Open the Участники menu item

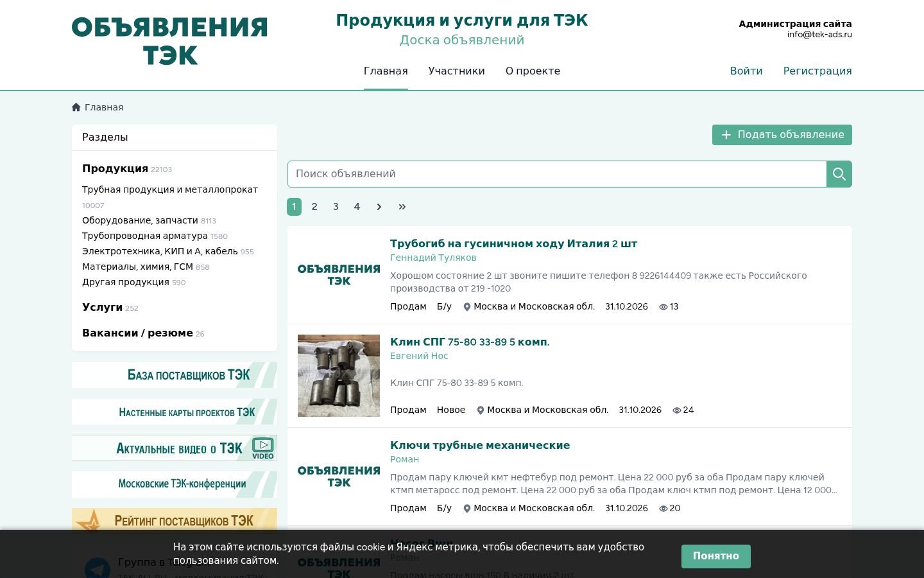coord(457,71)
